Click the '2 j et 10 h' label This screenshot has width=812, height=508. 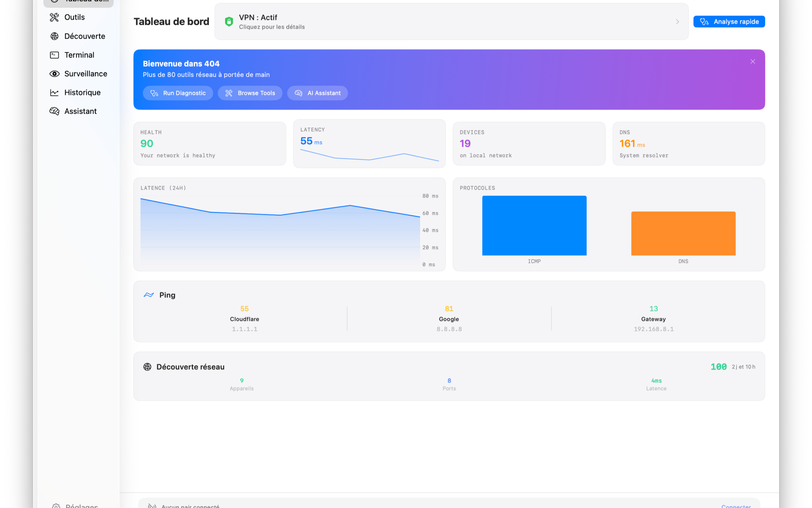tap(743, 367)
